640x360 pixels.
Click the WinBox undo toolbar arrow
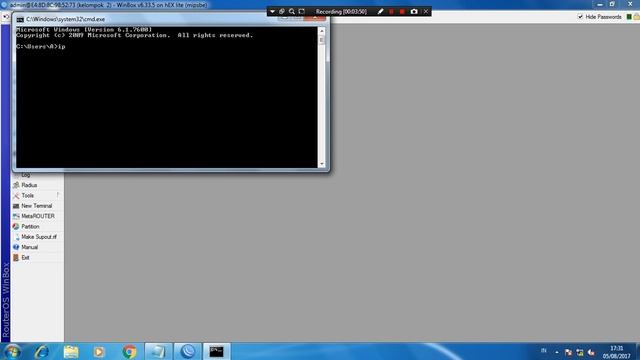point(6,17)
